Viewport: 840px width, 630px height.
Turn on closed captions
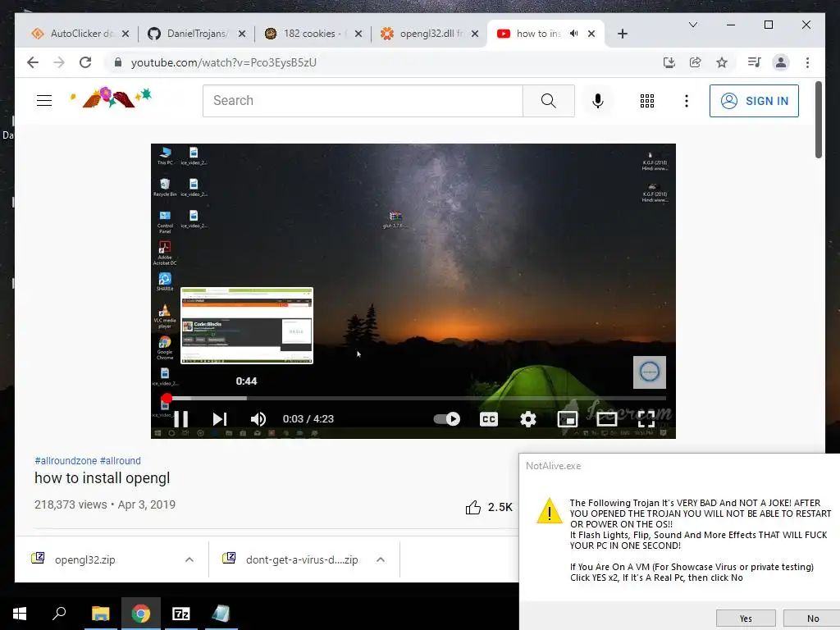pos(489,419)
